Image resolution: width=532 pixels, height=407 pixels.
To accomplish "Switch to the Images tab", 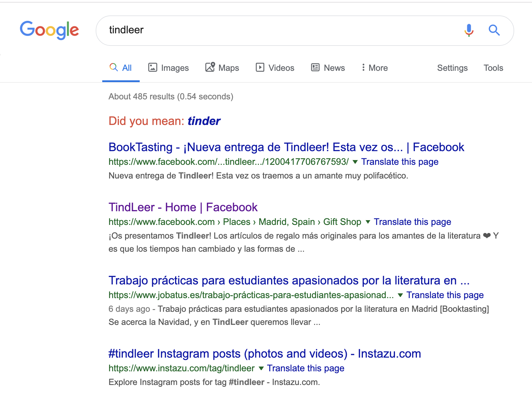I will (169, 68).
